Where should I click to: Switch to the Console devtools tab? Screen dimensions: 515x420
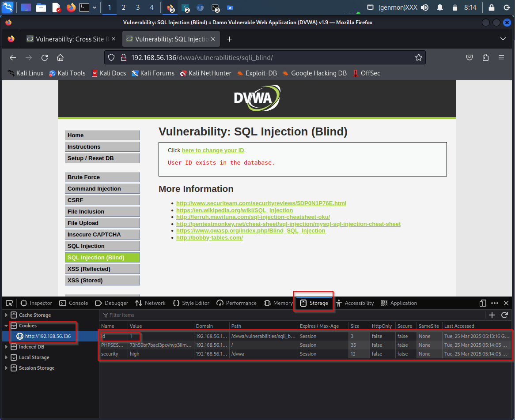coord(74,303)
